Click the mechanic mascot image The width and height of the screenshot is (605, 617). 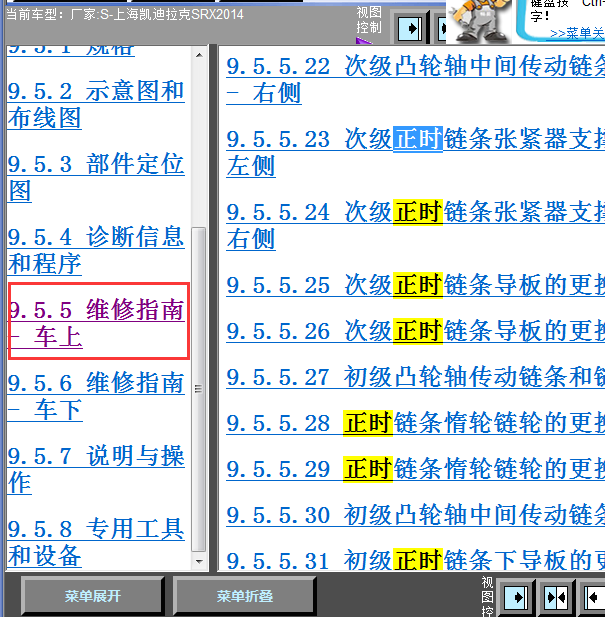[x=479, y=20]
